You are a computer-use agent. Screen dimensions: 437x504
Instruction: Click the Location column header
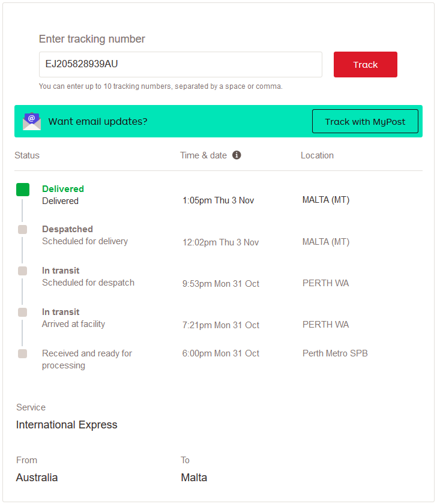click(x=317, y=155)
